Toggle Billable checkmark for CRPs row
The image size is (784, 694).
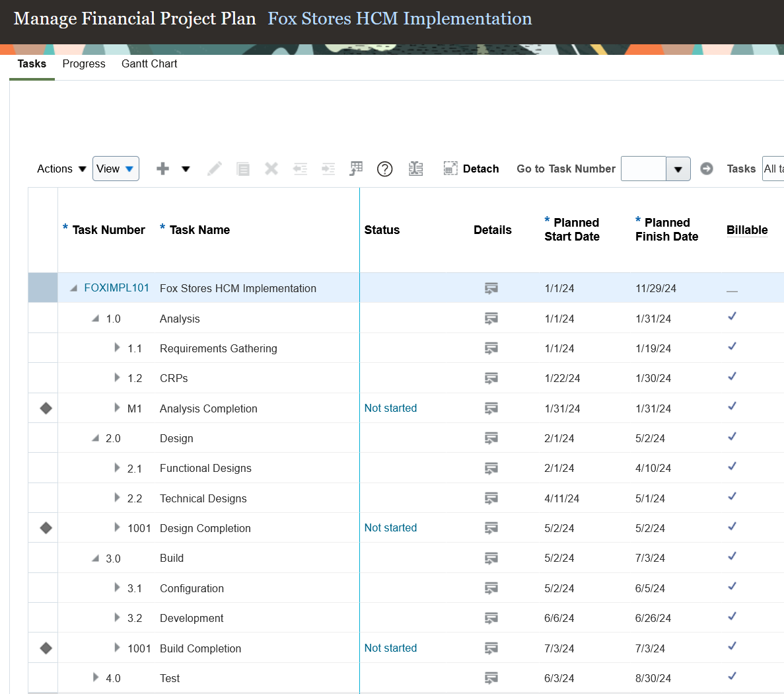coord(732,376)
